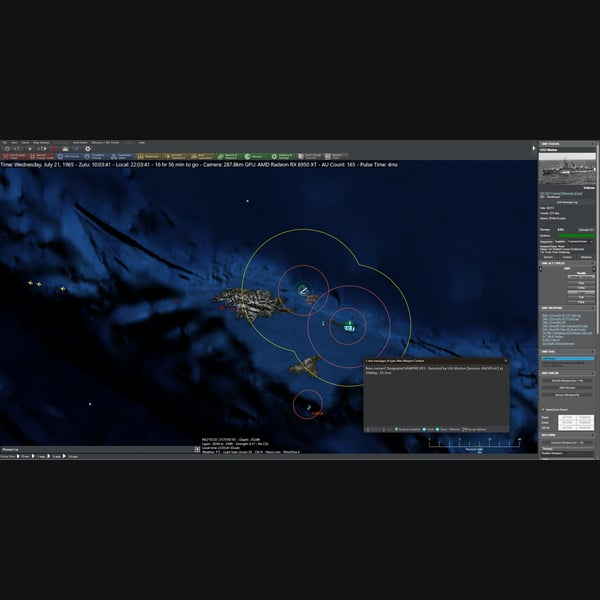Select the aircraft unit north of the island

click(303, 290)
